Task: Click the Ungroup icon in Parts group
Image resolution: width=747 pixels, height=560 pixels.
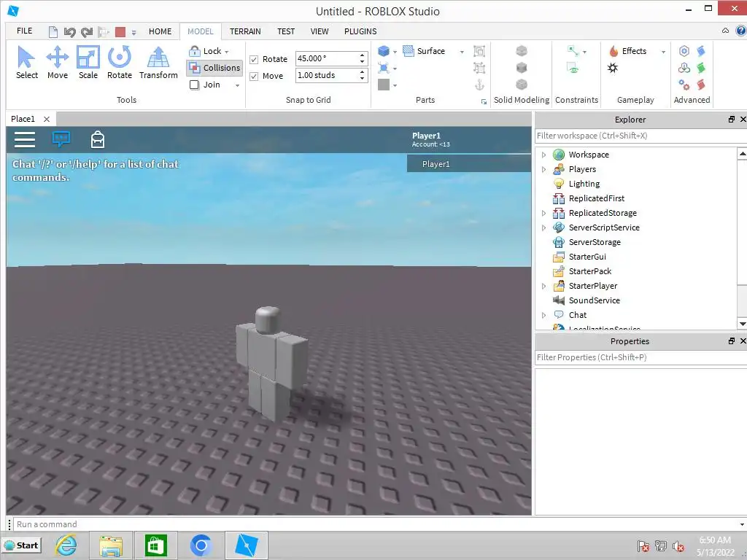Action: click(x=479, y=68)
